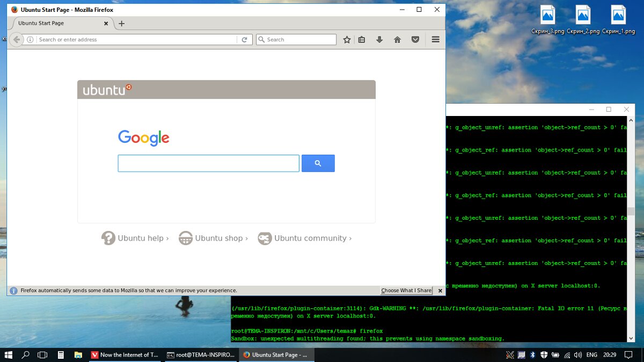The image size is (644, 362).
Task: Click the terminal window vertical scrollbar
Action: [631, 229]
